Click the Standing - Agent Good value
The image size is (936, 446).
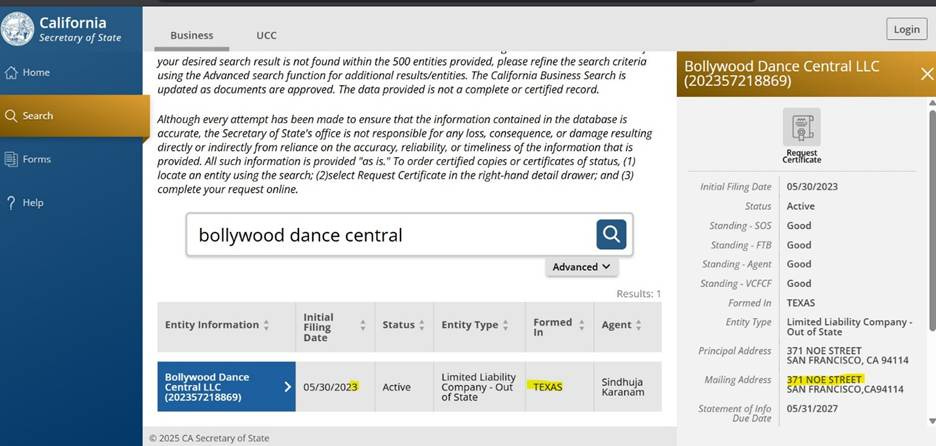[799, 264]
